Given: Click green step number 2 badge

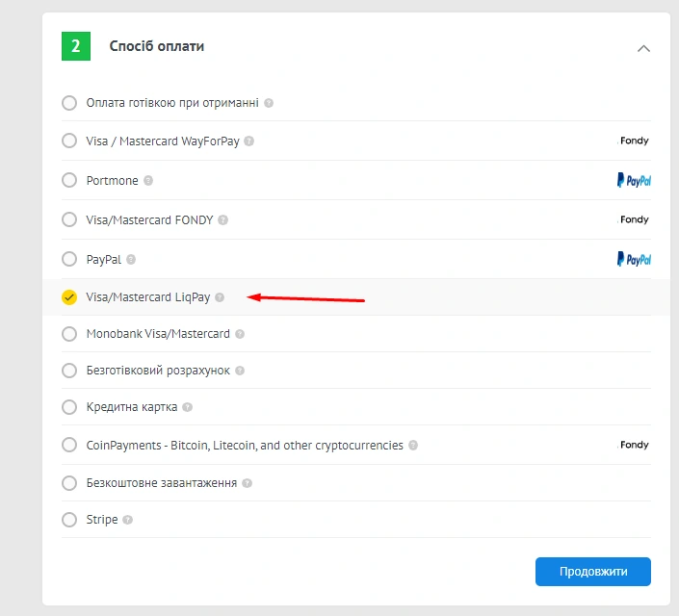Looking at the screenshot, I should (76, 46).
